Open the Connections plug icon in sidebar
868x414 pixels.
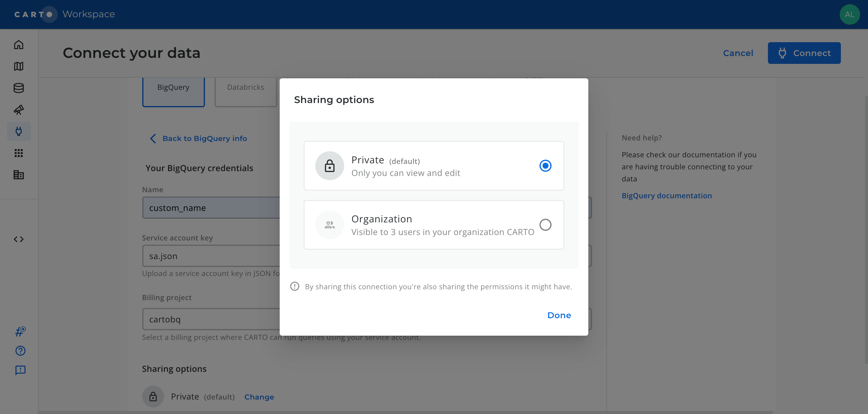pos(19,131)
